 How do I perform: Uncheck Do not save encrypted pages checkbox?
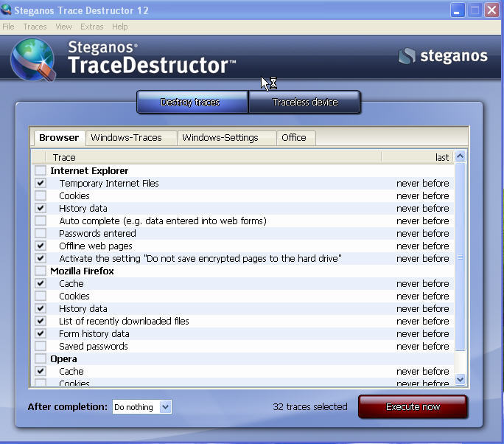41,258
